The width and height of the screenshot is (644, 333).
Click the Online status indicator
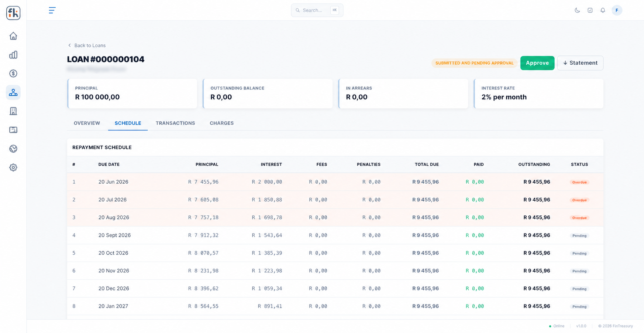(557, 326)
